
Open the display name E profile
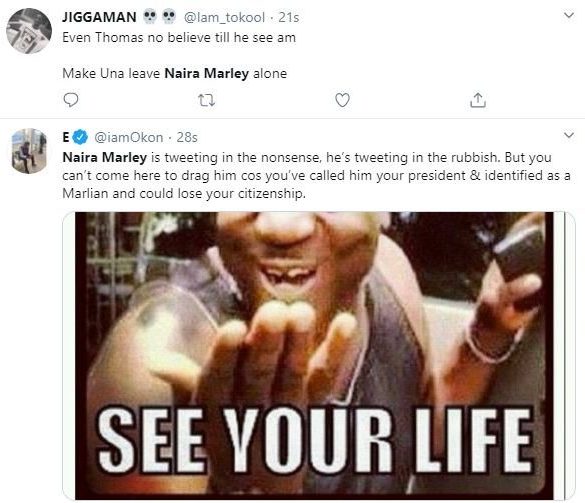tap(66, 137)
